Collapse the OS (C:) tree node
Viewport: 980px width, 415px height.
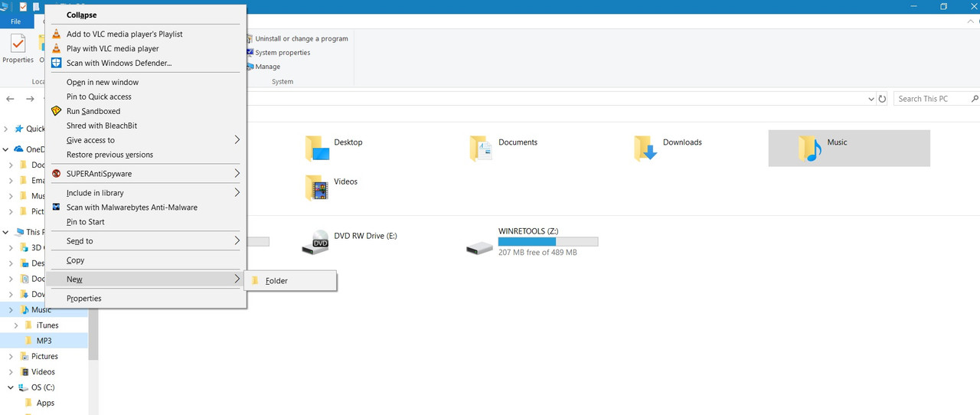11,387
